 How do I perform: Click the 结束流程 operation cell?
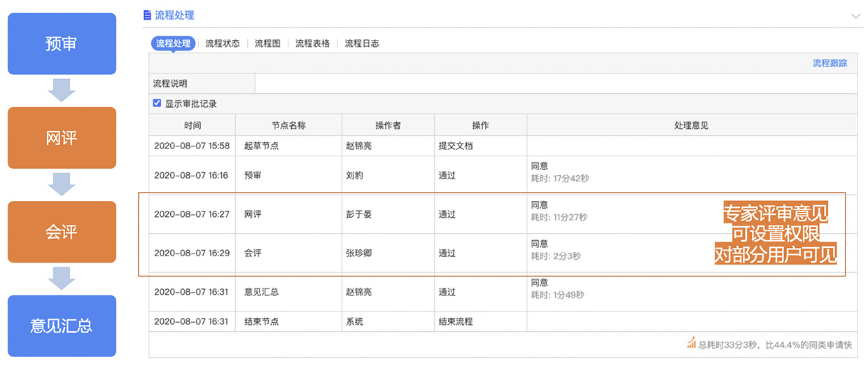pyautogui.click(x=456, y=321)
